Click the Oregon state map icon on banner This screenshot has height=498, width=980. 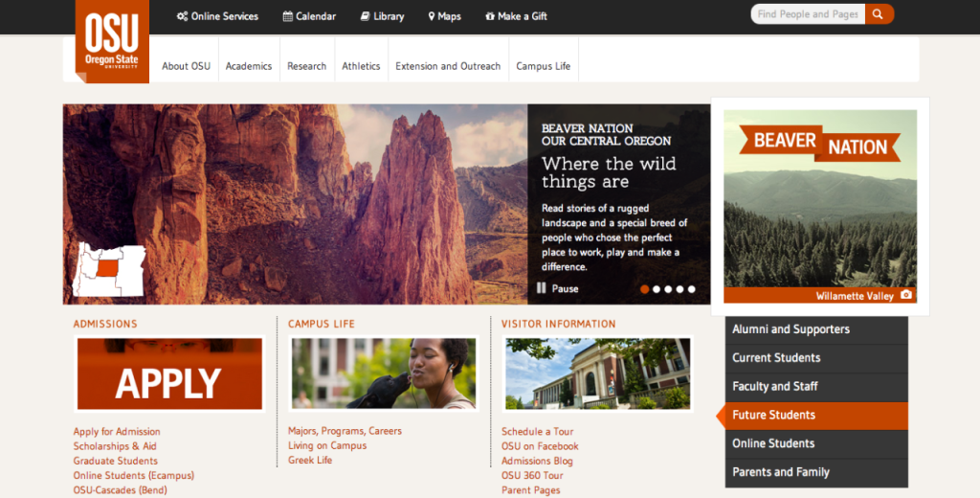coord(109,270)
